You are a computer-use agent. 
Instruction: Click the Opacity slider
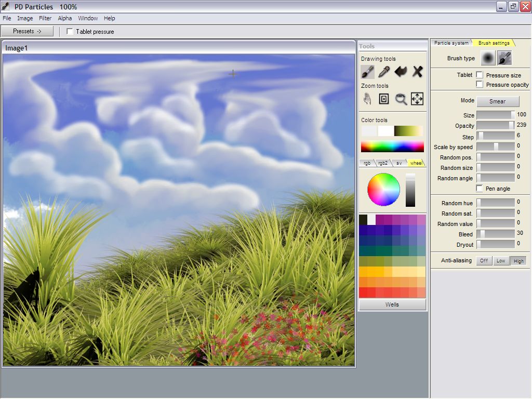[495, 125]
